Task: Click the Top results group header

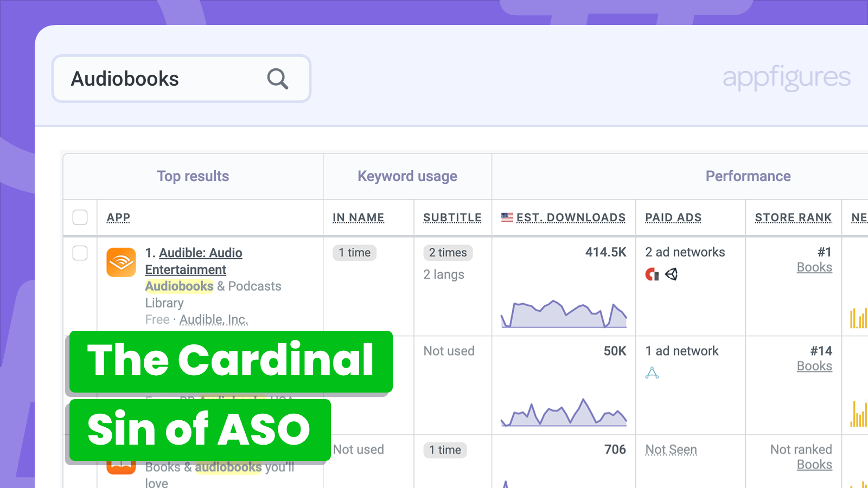Action: tap(193, 176)
